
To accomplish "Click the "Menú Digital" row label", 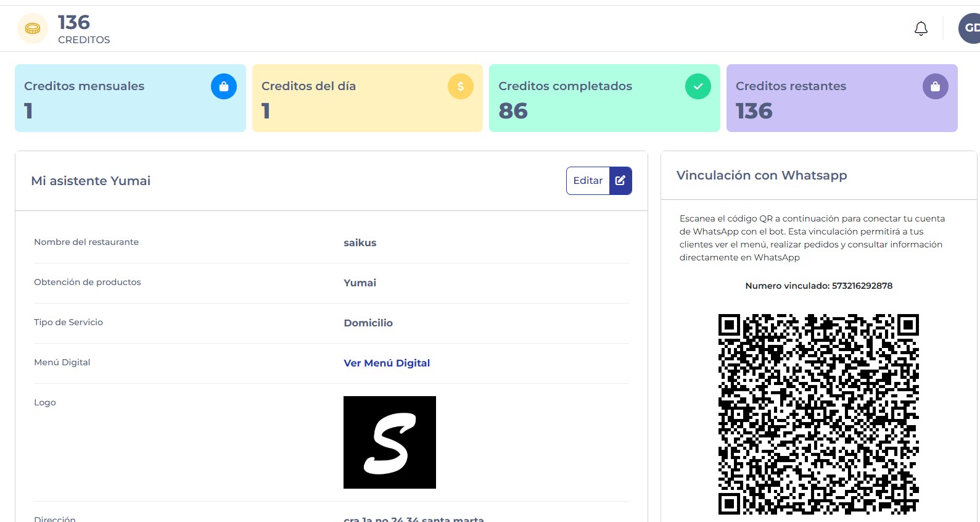I will pos(62,362).
